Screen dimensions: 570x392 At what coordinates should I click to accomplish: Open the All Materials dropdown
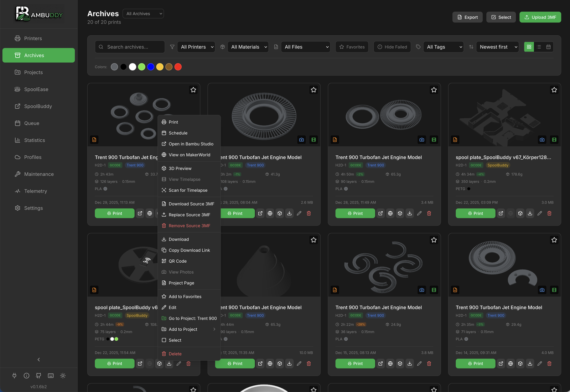point(248,47)
